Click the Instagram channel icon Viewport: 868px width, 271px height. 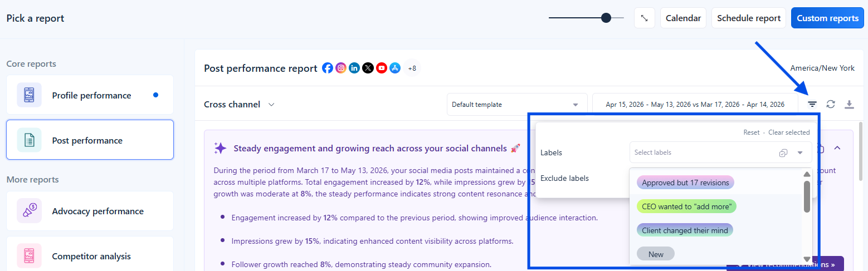341,68
